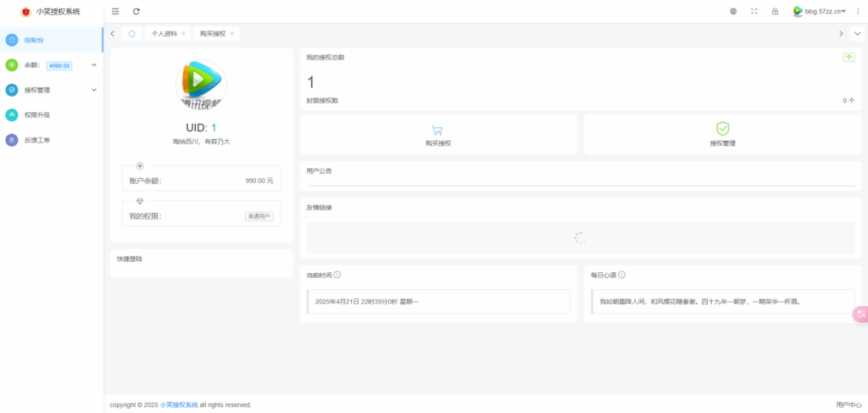
Task: Click the green upward arrow badge
Action: point(849,57)
